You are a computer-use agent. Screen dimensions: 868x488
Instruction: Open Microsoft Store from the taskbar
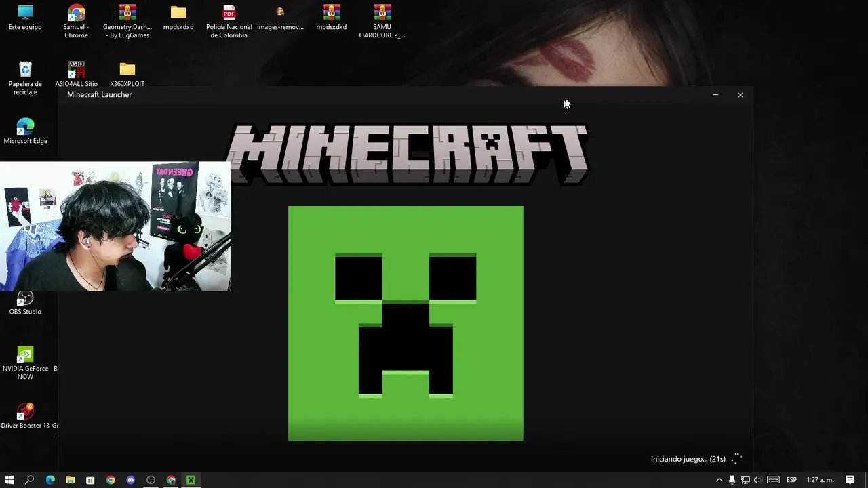click(90, 480)
